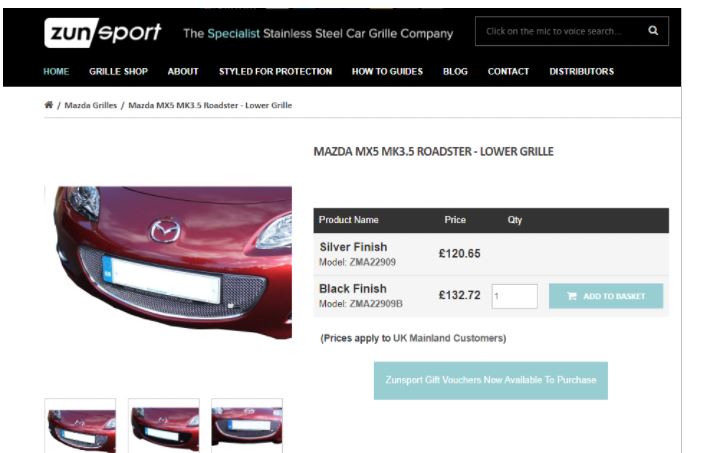The height and width of the screenshot is (453, 707).
Task: Select the second car thumbnail
Action: (164, 426)
